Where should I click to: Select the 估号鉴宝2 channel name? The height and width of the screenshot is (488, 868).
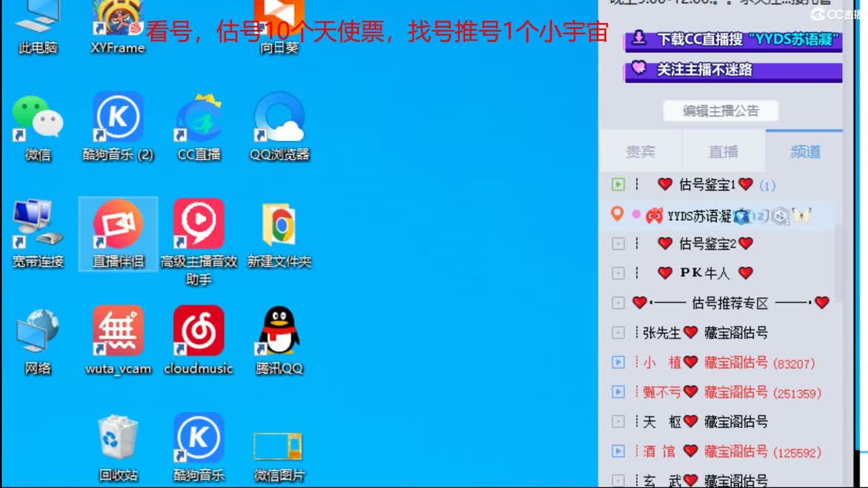click(707, 243)
